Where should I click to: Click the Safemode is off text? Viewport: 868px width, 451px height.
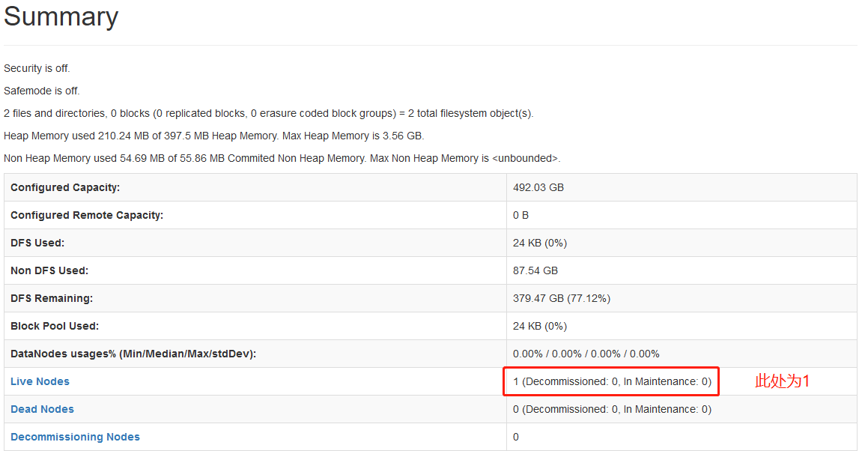pyautogui.click(x=41, y=91)
